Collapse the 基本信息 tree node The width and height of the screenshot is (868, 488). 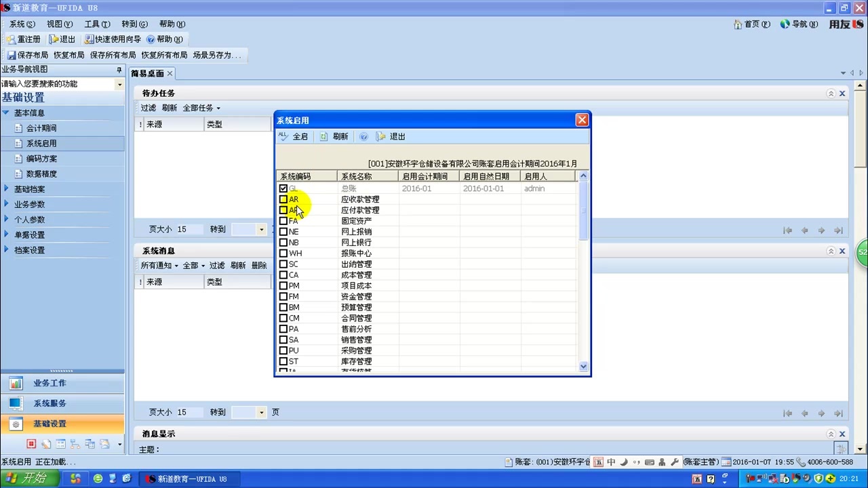(6, 113)
